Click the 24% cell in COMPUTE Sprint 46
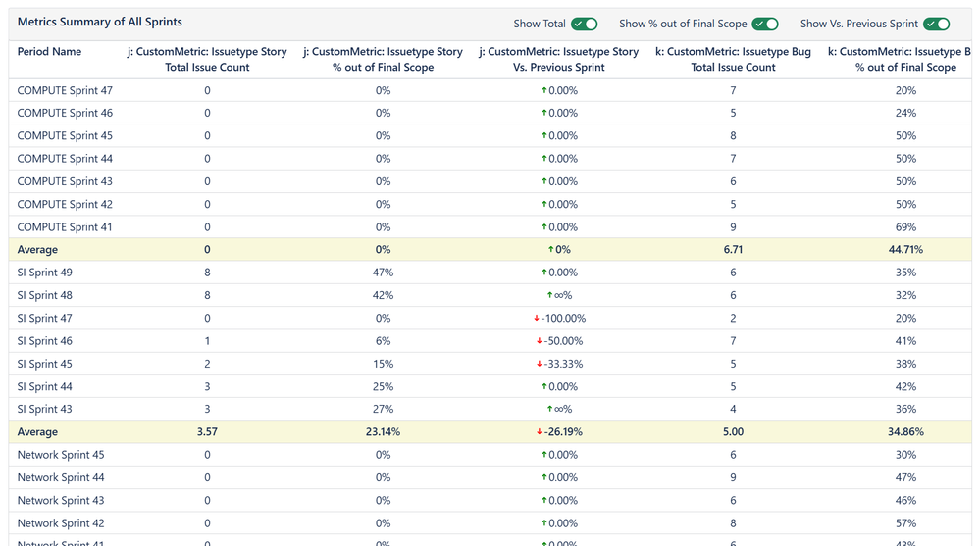The height and width of the screenshot is (546, 980). click(x=905, y=113)
